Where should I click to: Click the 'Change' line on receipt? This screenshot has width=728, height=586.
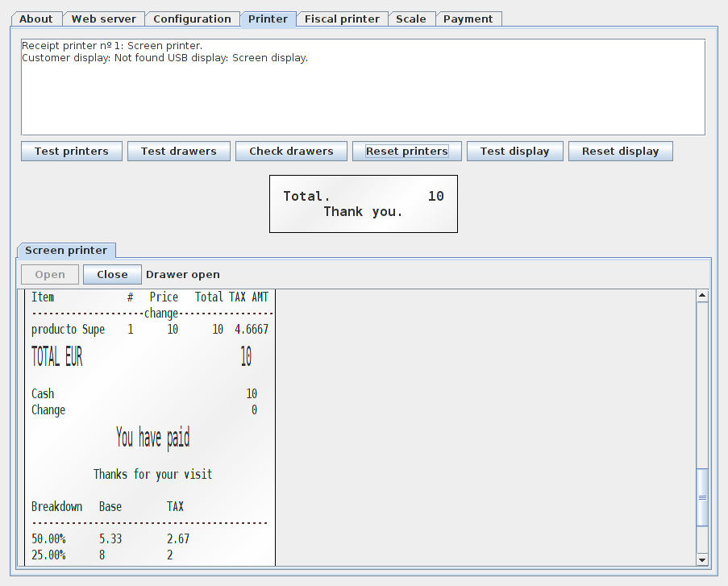click(x=144, y=410)
